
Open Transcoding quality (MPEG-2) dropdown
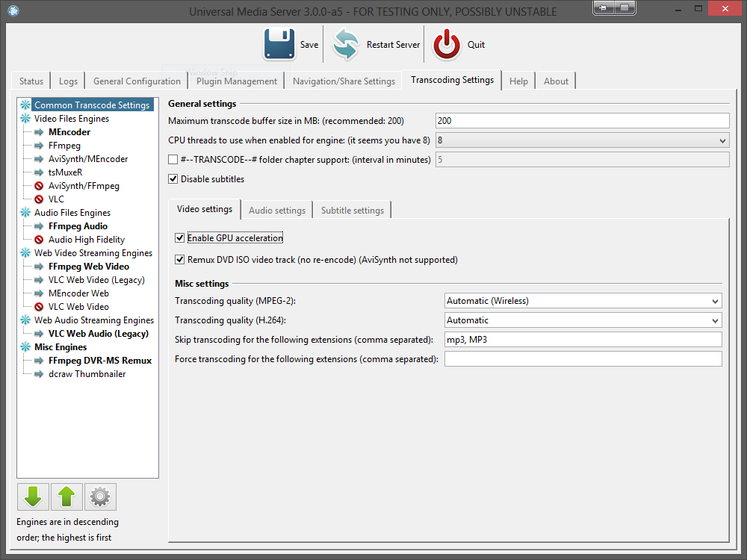583,301
